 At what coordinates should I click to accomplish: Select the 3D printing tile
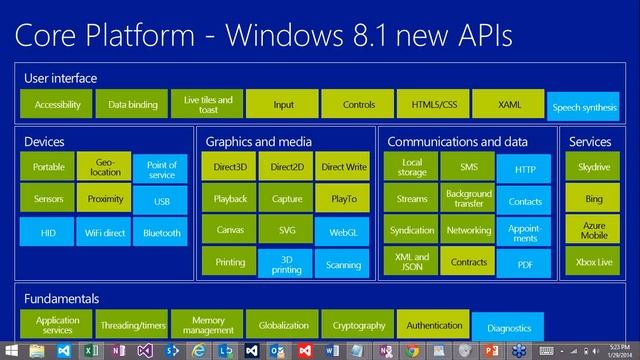[286, 264]
